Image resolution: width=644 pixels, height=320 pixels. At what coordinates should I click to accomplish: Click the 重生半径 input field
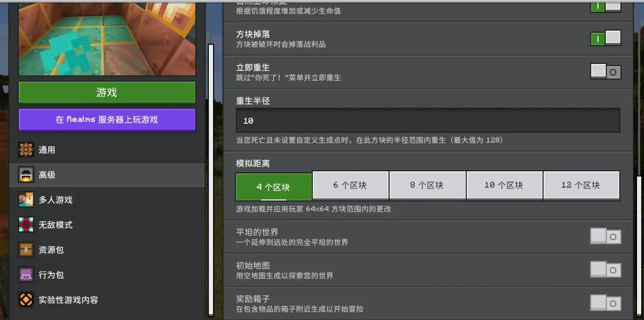click(428, 120)
